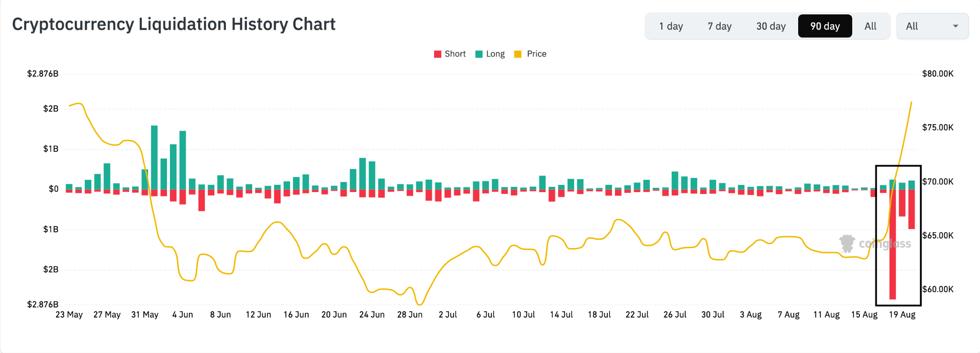The width and height of the screenshot is (980, 353).
Task: Click the tall green Long bar at 4 Jun
Action: click(x=183, y=160)
